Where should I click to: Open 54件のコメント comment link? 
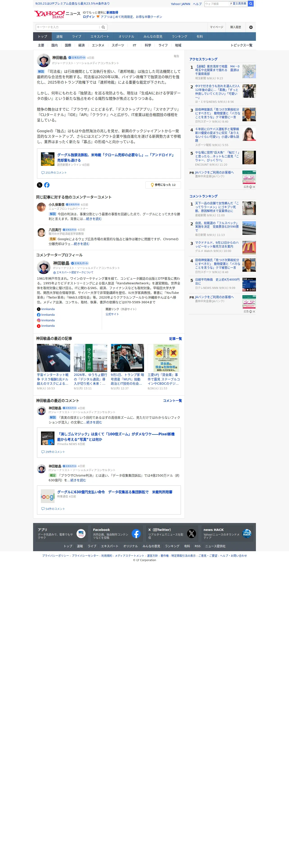(53, 509)
